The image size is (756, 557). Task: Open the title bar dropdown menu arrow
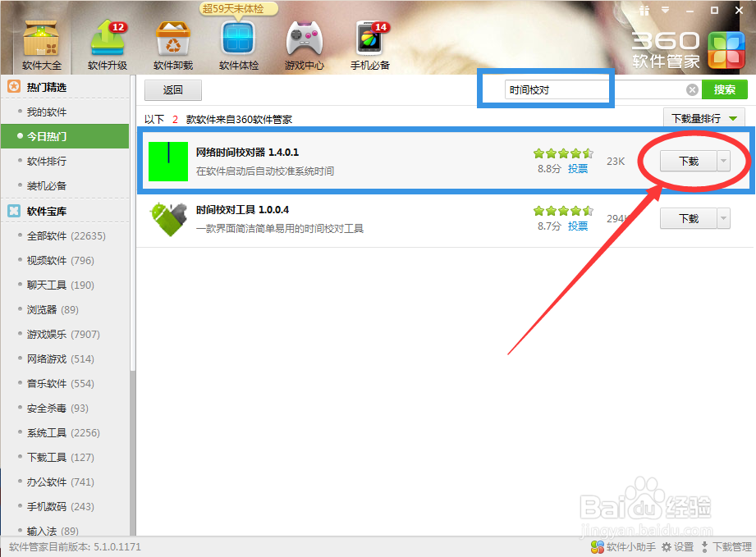click(x=666, y=10)
